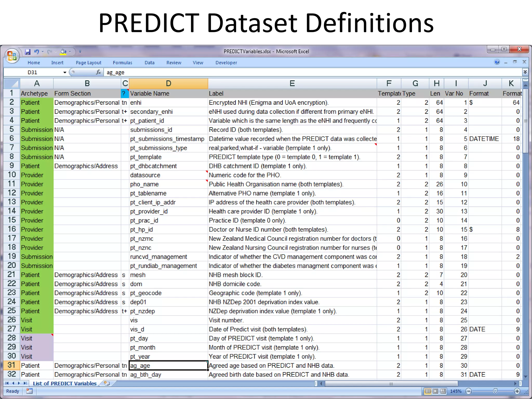Open the Page Layout ribbon tab

coord(89,63)
